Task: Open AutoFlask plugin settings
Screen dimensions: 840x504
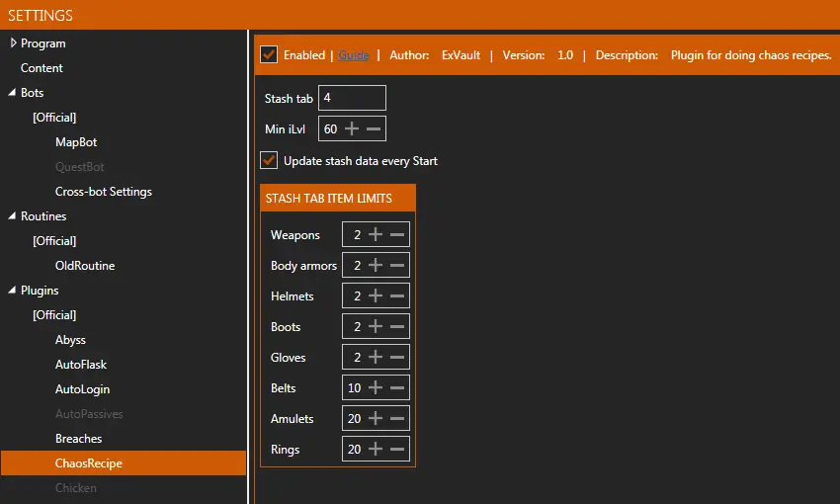Action: click(81, 365)
